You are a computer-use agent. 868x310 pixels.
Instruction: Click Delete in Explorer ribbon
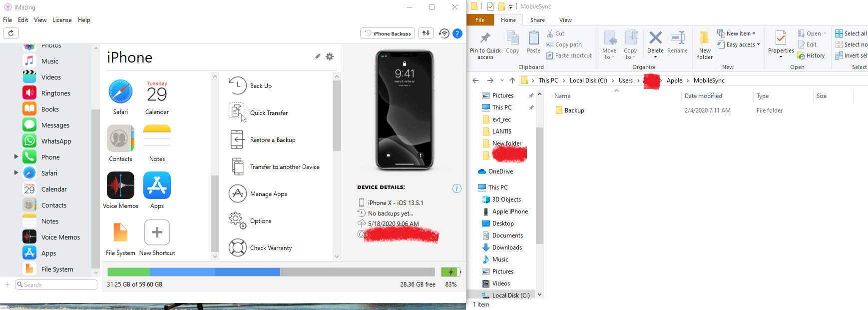655,43
